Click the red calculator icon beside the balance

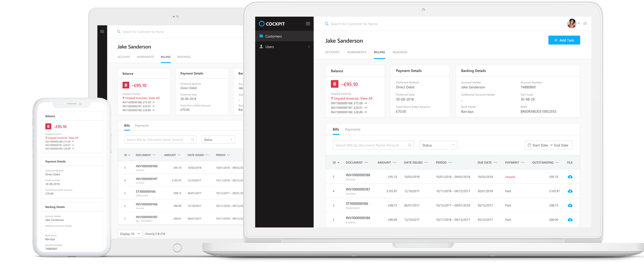[335, 84]
